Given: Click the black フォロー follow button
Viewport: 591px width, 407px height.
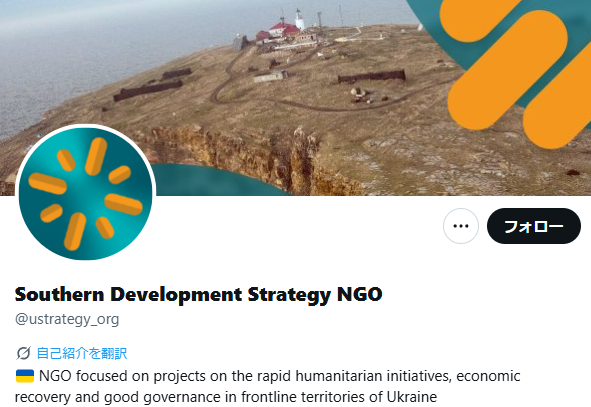Looking at the screenshot, I should click(x=534, y=226).
